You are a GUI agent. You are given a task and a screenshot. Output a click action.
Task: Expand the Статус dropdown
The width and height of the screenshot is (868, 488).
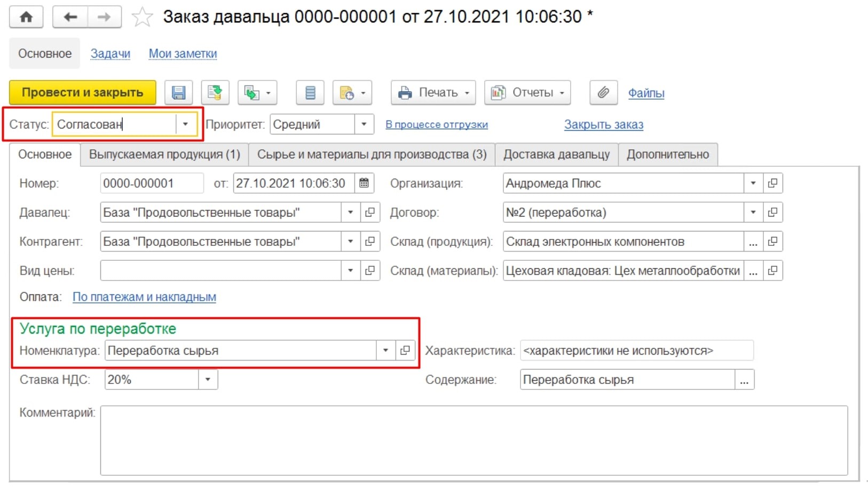(x=185, y=124)
